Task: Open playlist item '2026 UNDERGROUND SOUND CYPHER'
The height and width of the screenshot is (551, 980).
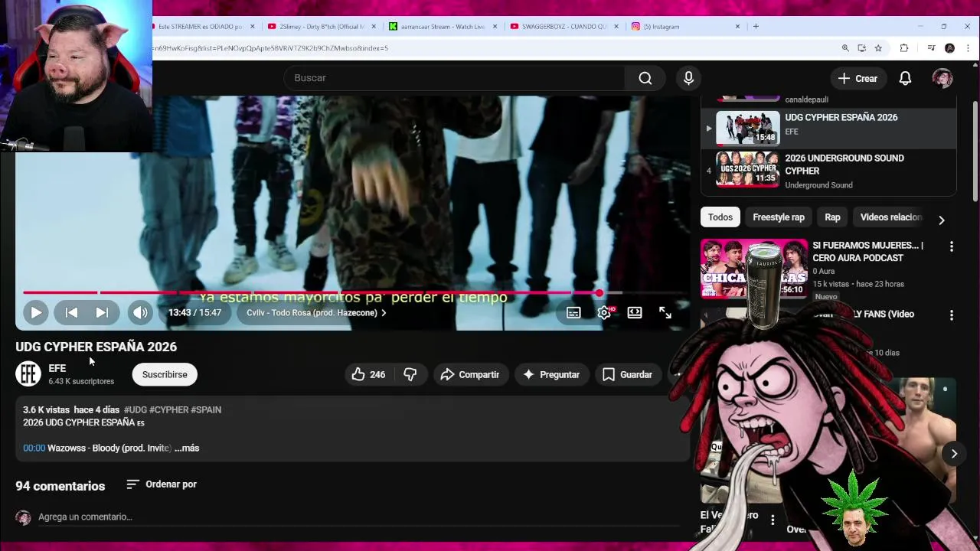Action: click(829, 171)
